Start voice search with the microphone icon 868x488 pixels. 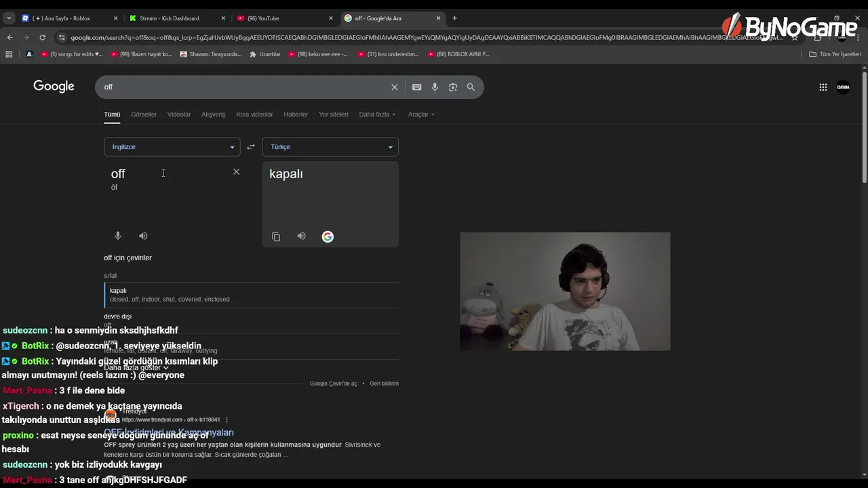click(x=435, y=87)
